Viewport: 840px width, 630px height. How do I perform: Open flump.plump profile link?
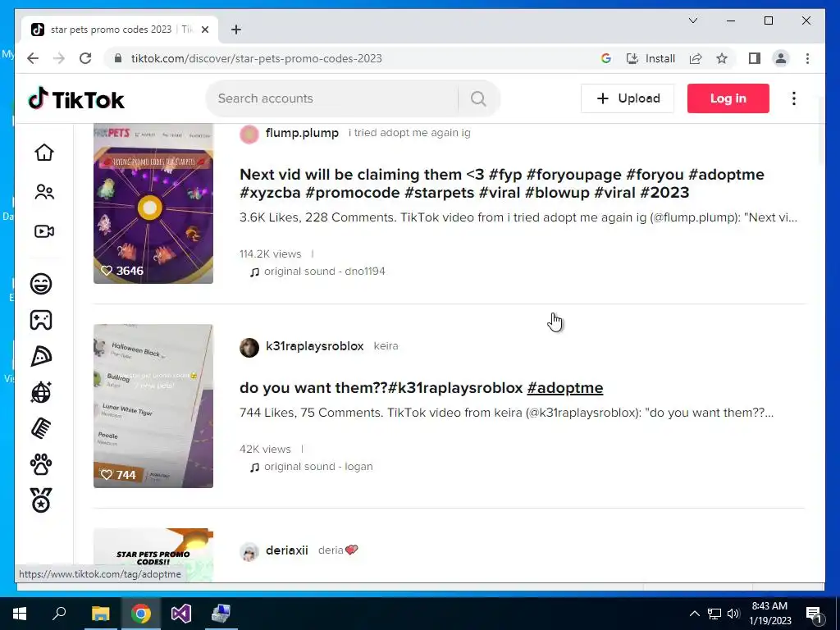click(x=302, y=133)
